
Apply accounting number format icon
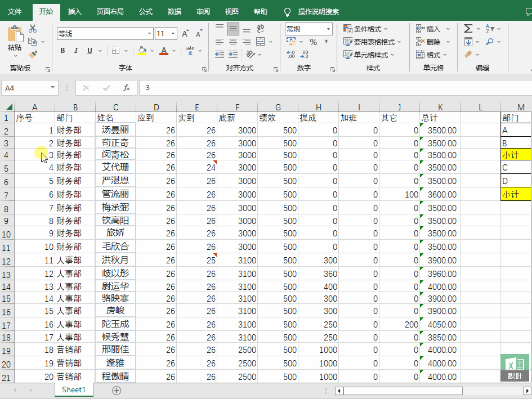coord(291,42)
